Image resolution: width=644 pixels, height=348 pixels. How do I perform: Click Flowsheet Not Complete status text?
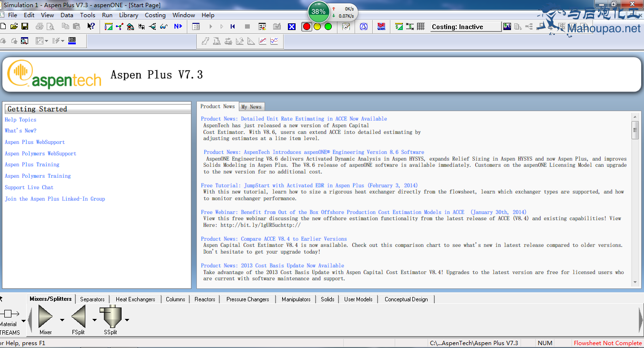[x=608, y=343]
